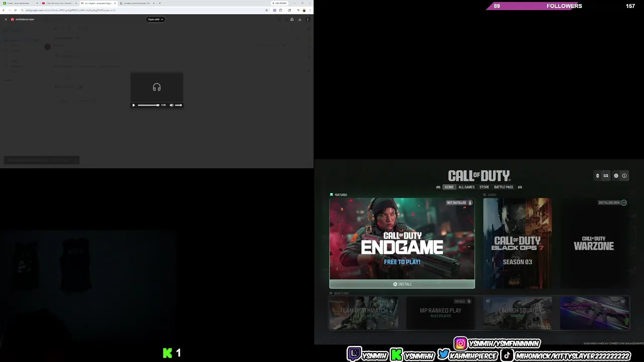Open the 'Open with' dropdown

[155, 19]
